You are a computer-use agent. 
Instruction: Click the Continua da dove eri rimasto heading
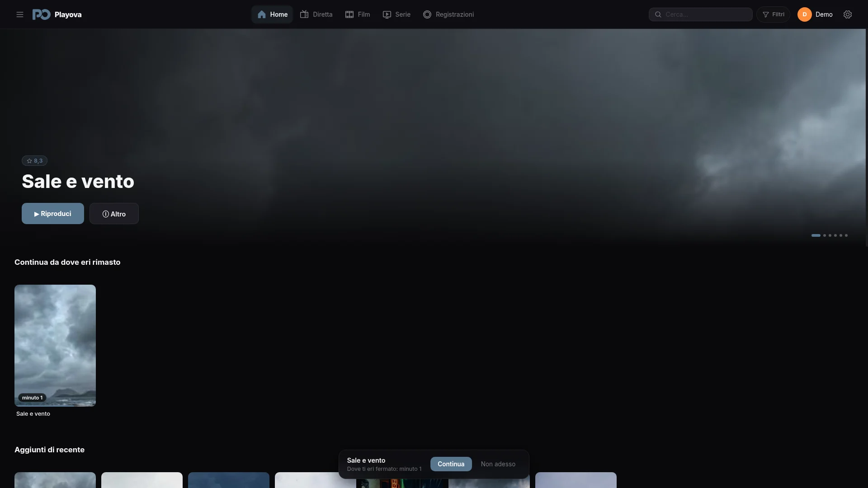coord(67,262)
